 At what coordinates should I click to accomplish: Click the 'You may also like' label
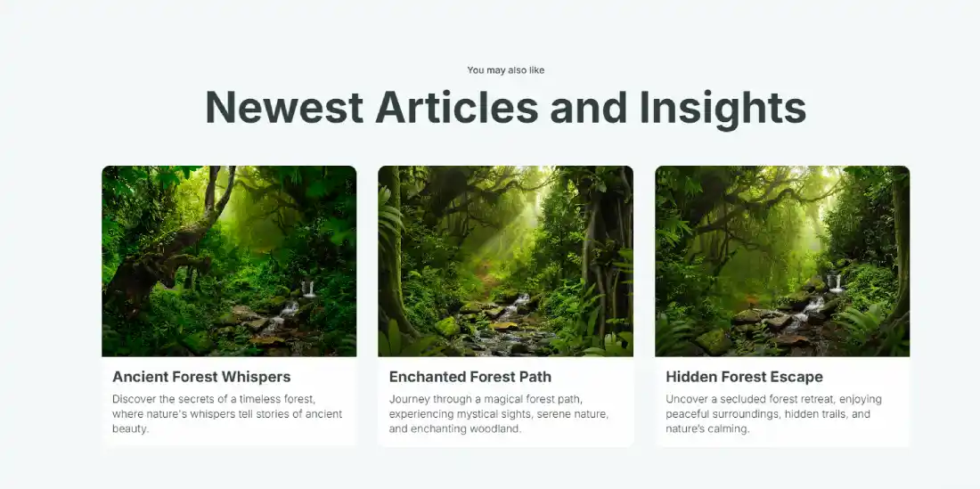pyautogui.click(x=506, y=70)
